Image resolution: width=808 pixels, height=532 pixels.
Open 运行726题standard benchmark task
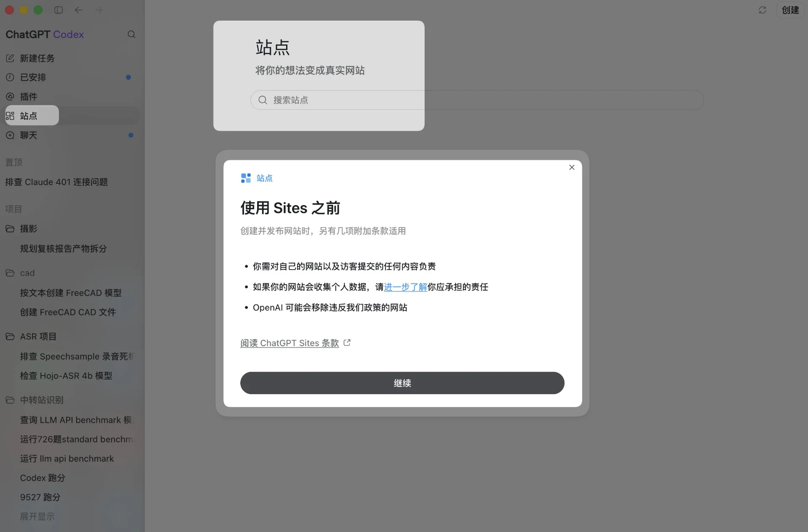(x=77, y=439)
